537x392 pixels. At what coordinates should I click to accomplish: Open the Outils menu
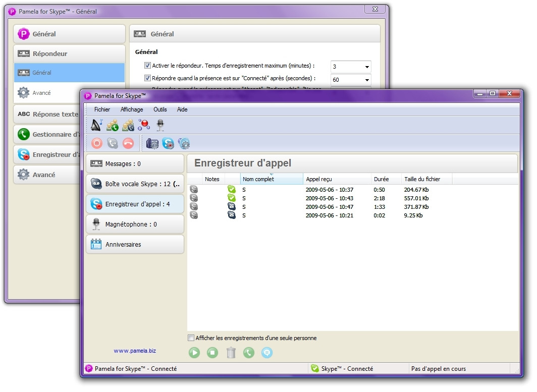tap(160, 109)
